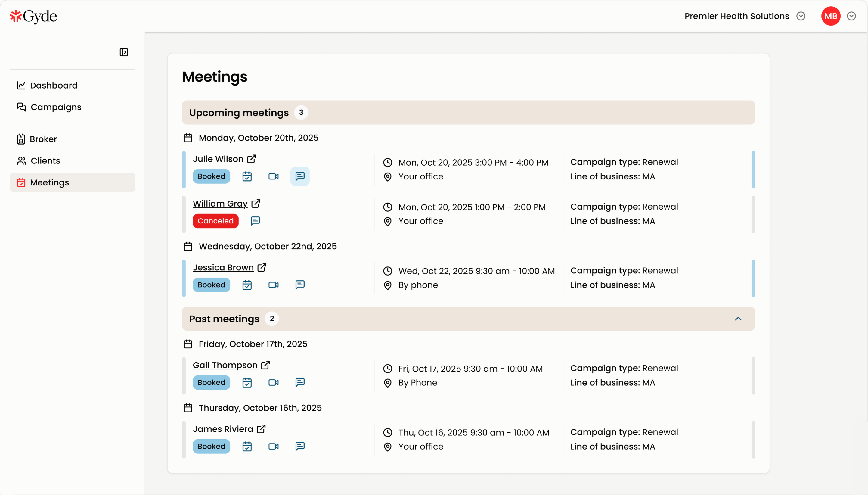Open the external link icon next to Julie Wilson
868x495 pixels.
pyautogui.click(x=251, y=158)
